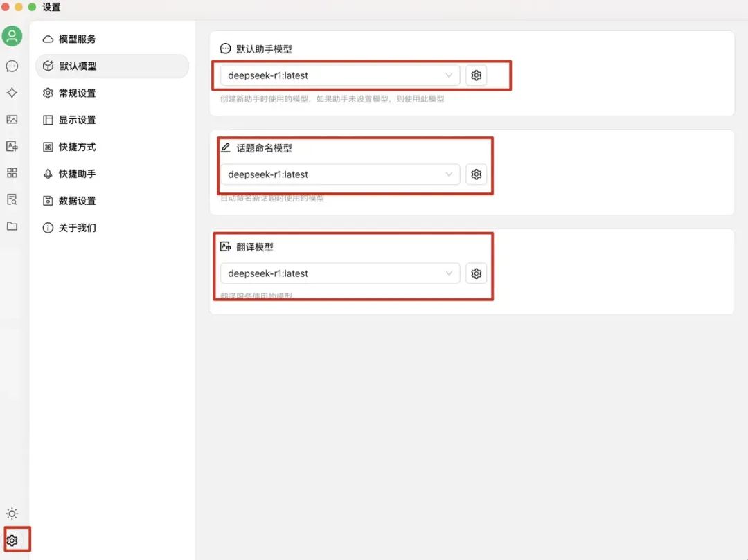Select 默认模型 settings menu item
This screenshot has width=748, height=560.
112,66
